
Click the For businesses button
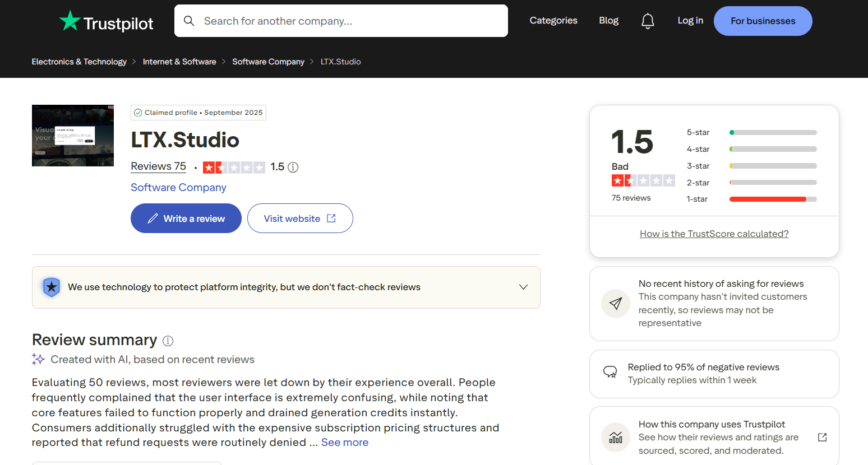point(763,21)
